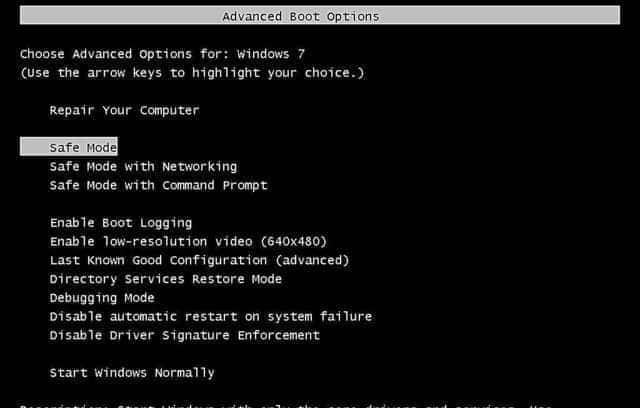Image resolution: width=640 pixels, height=408 pixels.
Task: Pick Safe Mode with Command Prompt
Action: coord(158,185)
